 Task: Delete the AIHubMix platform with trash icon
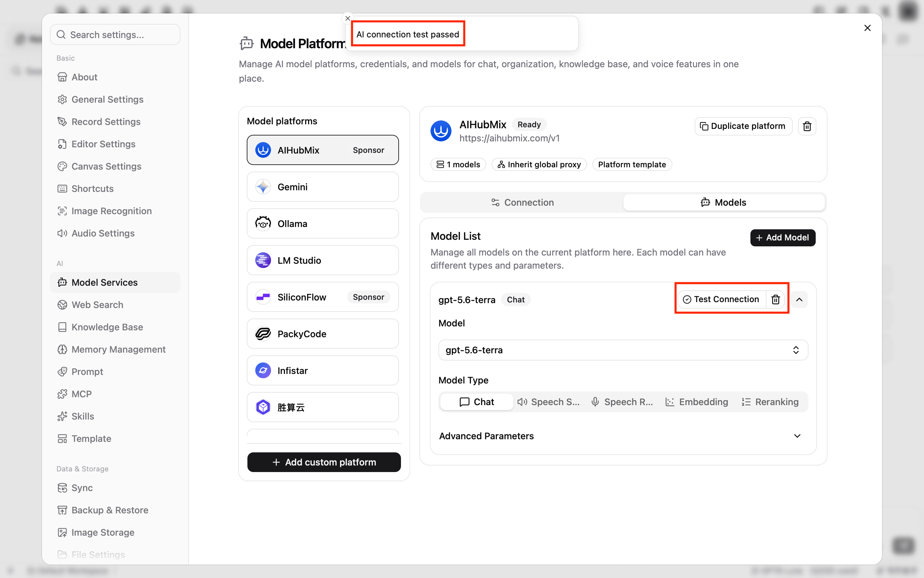tap(807, 126)
